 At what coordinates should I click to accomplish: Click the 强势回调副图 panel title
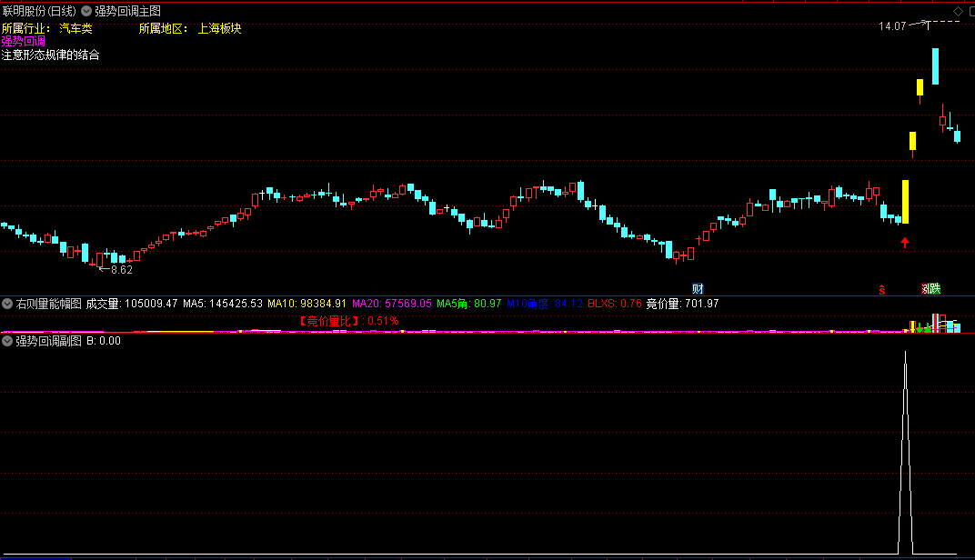click(48, 341)
